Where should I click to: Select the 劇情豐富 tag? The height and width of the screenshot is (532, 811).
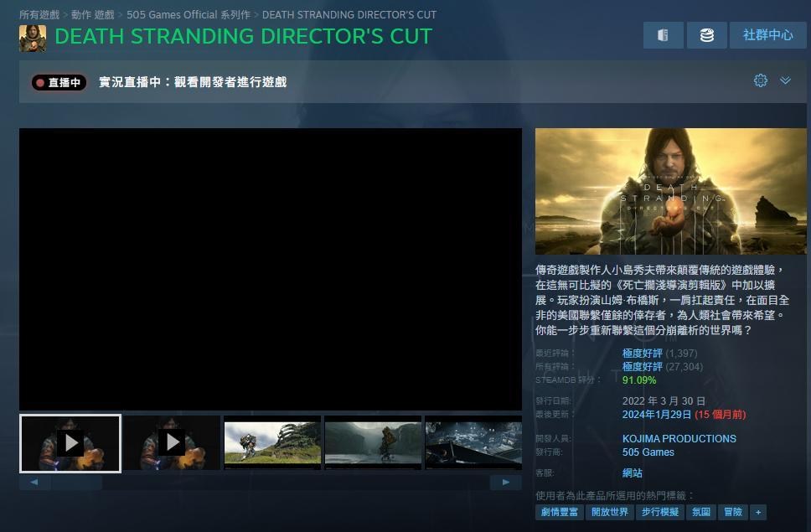[559, 513]
